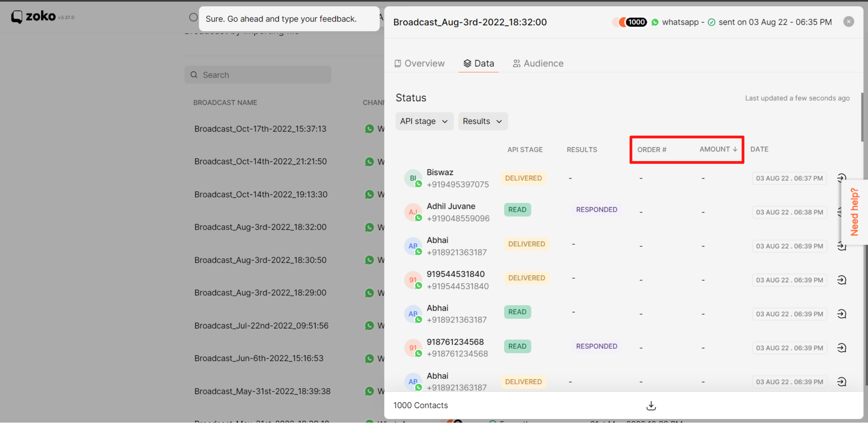Select the Data tab
Screen dimensions: 868x424
tap(478, 63)
